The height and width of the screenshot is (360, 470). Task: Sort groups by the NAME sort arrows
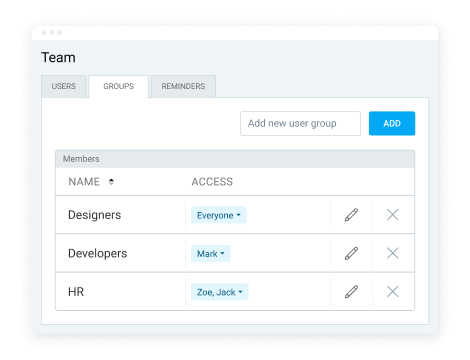pyautogui.click(x=111, y=182)
